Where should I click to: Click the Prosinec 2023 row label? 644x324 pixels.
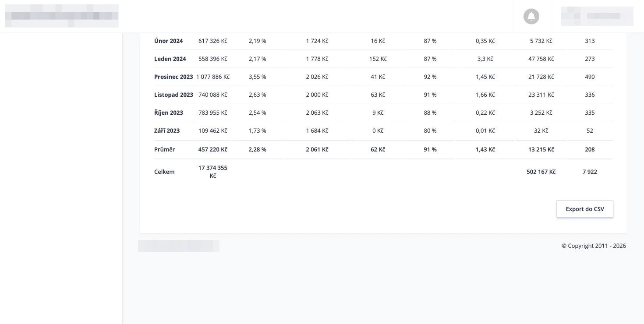pyautogui.click(x=173, y=77)
